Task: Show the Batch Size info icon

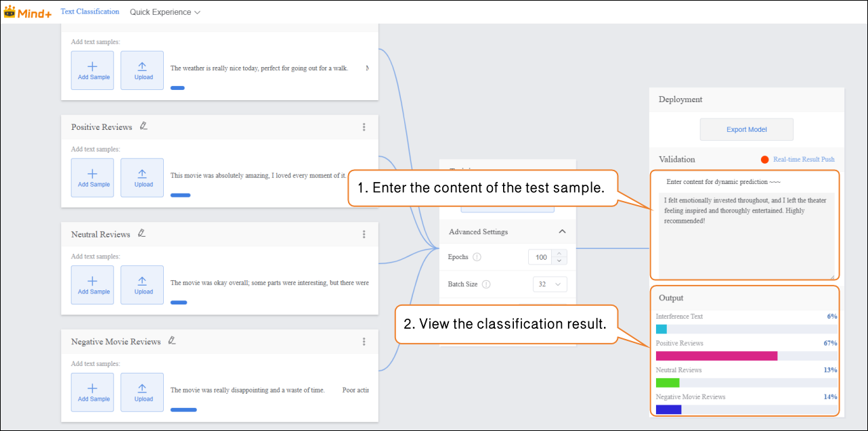Action: coord(485,285)
